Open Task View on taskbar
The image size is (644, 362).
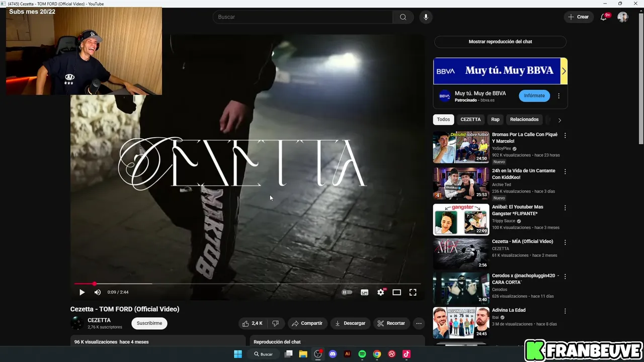pyautogui.click(x=289, y=354)
